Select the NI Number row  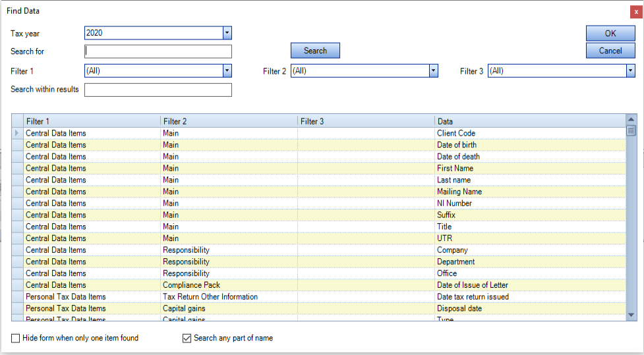[318, 203]
